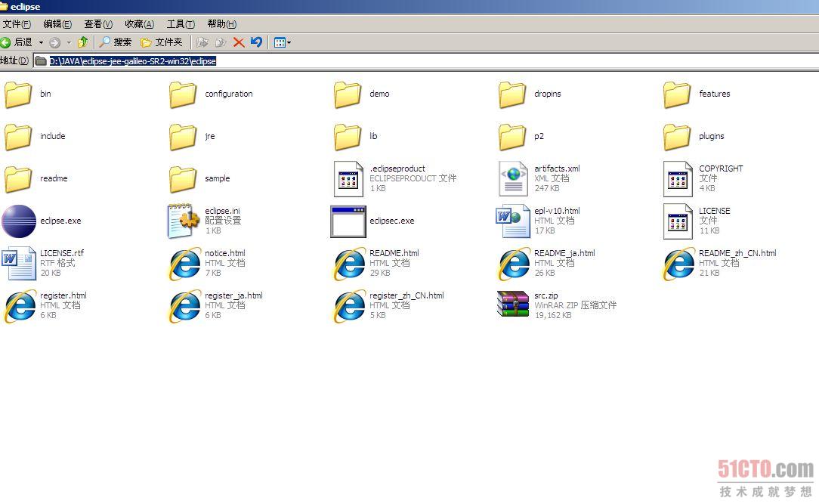Open the eclipse.ini configuration file
The width and height of the screenshot is (819, 504).
(184, 221)
